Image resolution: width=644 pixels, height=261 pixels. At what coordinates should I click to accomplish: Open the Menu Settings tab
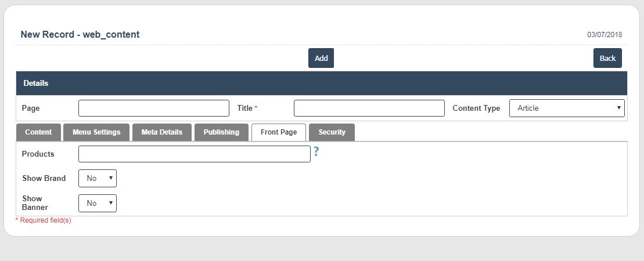[96, 132]
